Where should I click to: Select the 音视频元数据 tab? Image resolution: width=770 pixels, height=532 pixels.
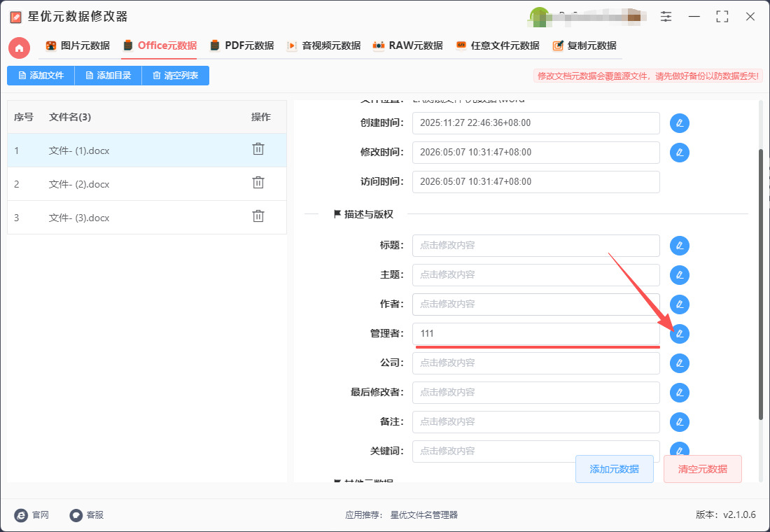323,45
